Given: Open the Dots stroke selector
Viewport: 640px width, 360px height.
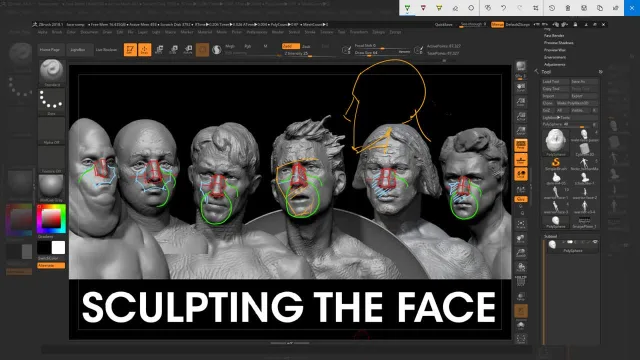Looking at the screenshot, I should [x=51, y=102].
